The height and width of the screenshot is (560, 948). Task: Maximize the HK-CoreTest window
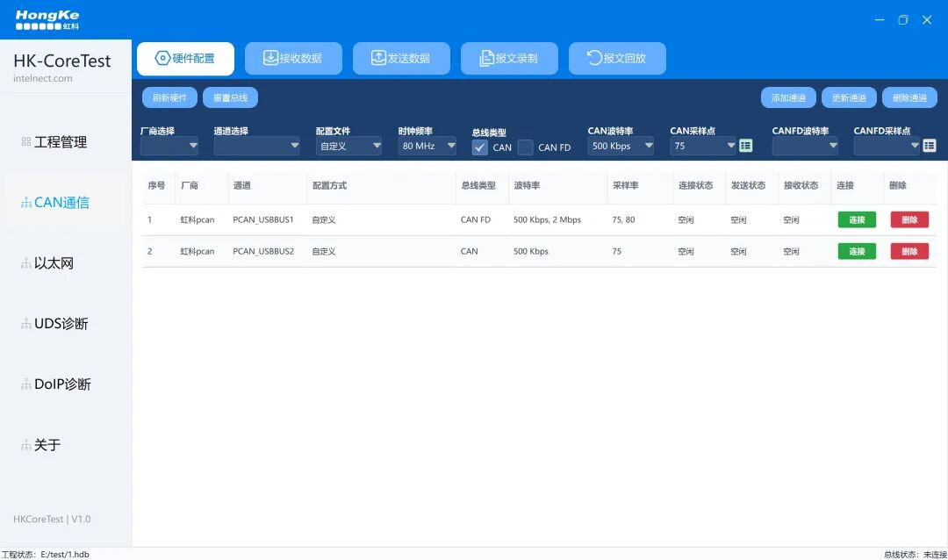[x=902, y=20]
